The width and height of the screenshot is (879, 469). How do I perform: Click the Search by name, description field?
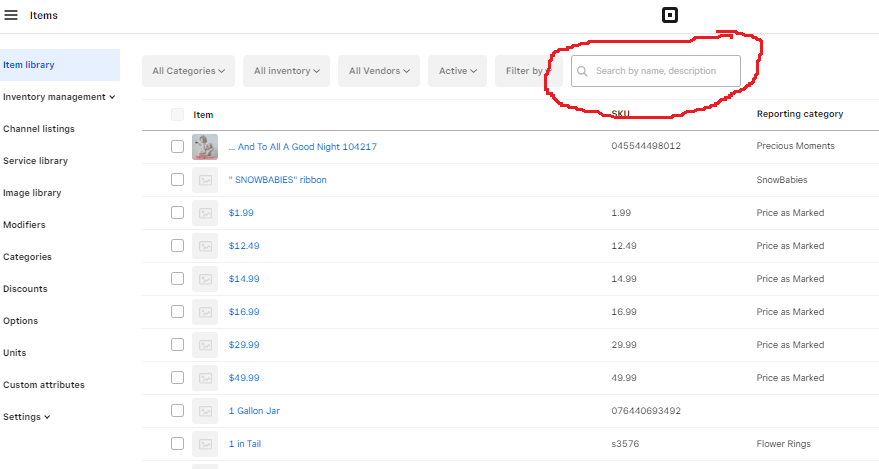point(664,71)
